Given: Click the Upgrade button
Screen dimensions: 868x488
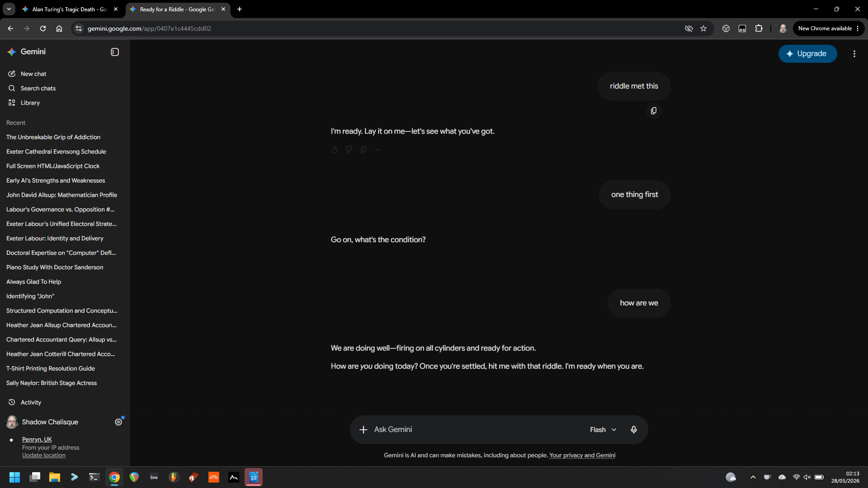Looking at the screenshot, I should coord(808,54).
